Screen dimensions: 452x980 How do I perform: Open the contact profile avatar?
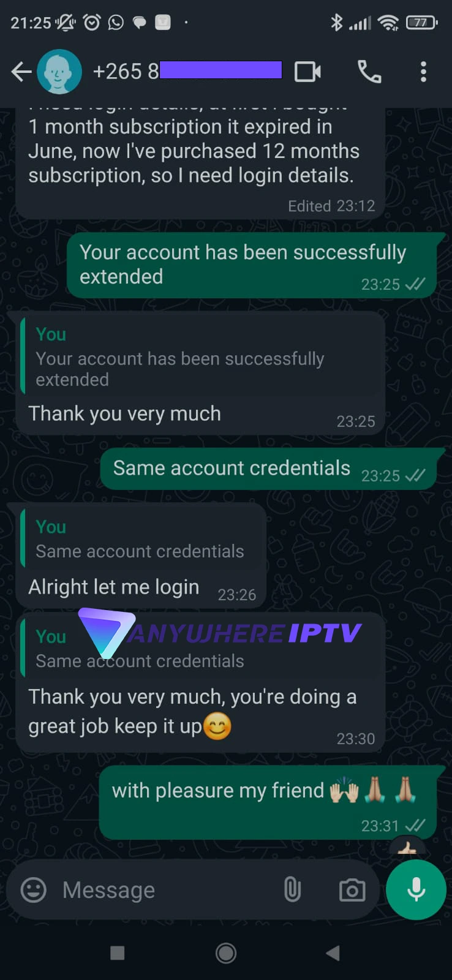pos(59,72)
